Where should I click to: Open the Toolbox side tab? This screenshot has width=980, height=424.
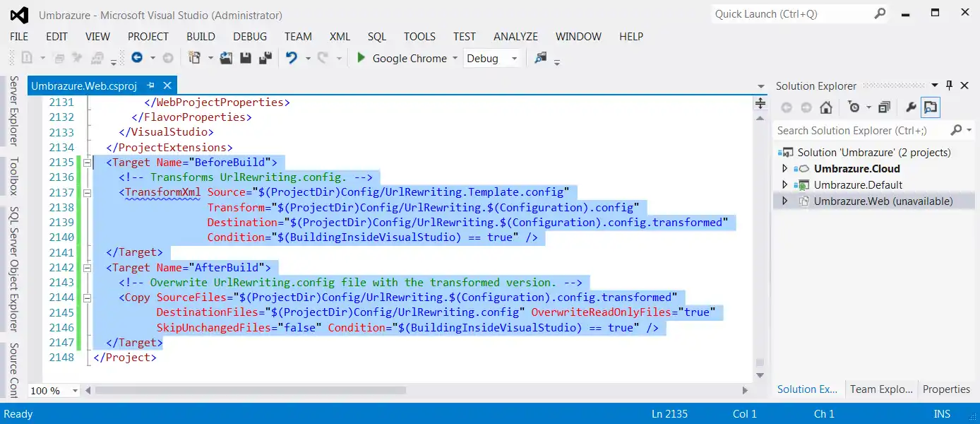(x=13, y=177)
